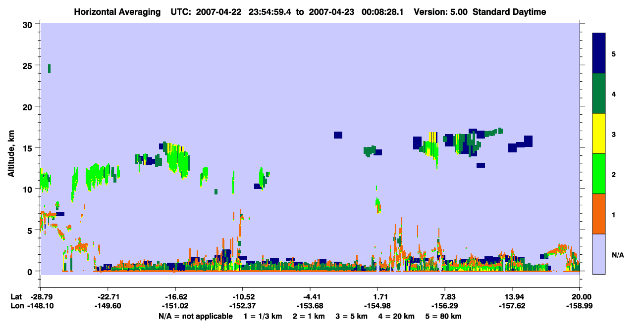The height and width of the screenshot is (330, 644).
Task: Click the longitude value -152.37
Action: (x=242, y=306)
